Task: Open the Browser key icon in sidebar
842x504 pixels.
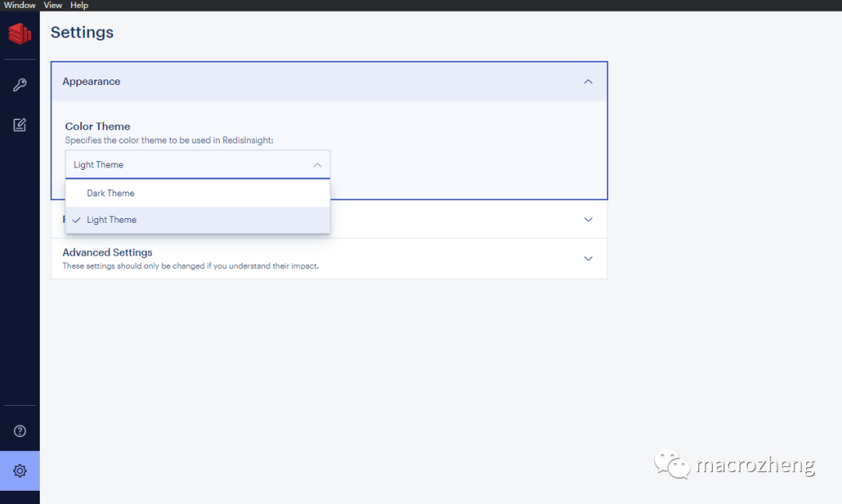Action: (19, 85)
